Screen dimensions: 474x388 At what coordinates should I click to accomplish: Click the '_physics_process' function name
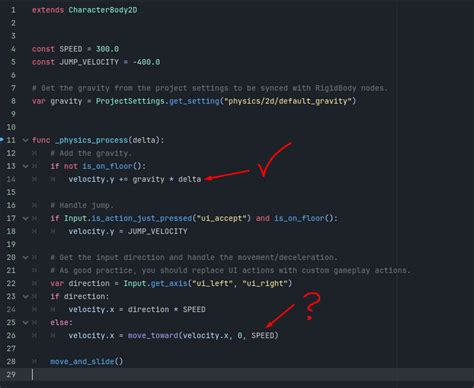pos(91,140)
